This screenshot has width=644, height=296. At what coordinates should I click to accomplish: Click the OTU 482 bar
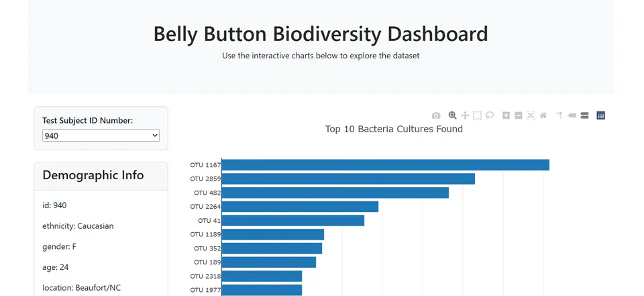pos(335,193)
